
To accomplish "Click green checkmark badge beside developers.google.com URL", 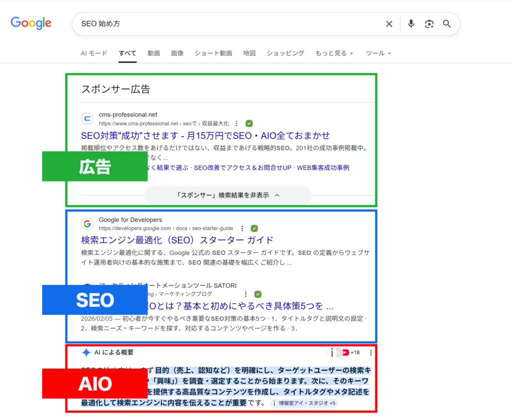I will (254, 228).
